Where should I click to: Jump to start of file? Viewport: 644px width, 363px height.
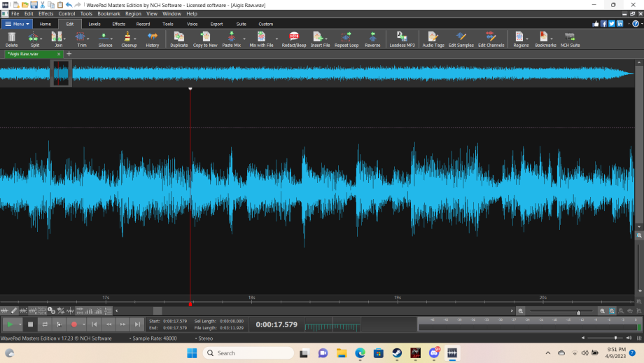[x=94, y=324]
